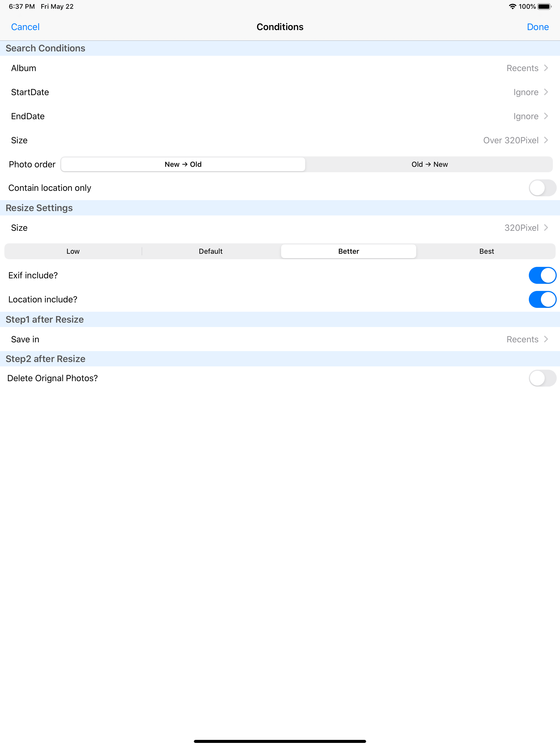
Task: Choose Best quality segment
Action: click(486, 251)
